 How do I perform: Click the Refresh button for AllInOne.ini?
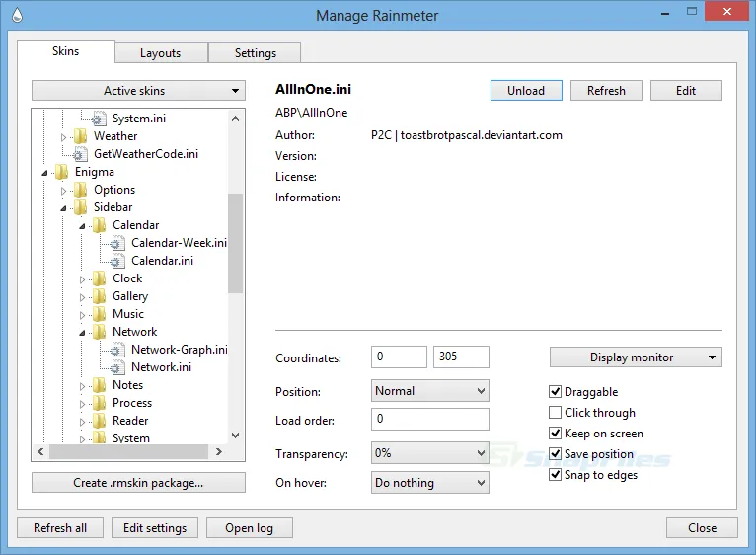pyautogui.click(x=606, y=91)
